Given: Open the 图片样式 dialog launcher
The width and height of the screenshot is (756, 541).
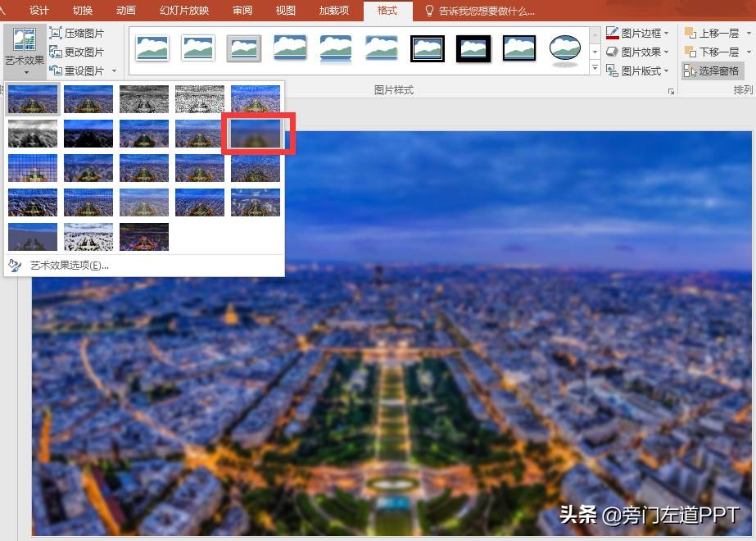Looking at the screenshot, I should [671, 91].
